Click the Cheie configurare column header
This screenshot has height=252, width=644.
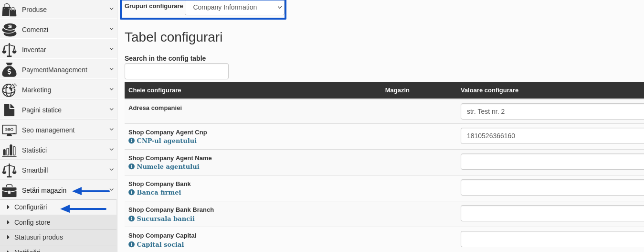[155, 90]
